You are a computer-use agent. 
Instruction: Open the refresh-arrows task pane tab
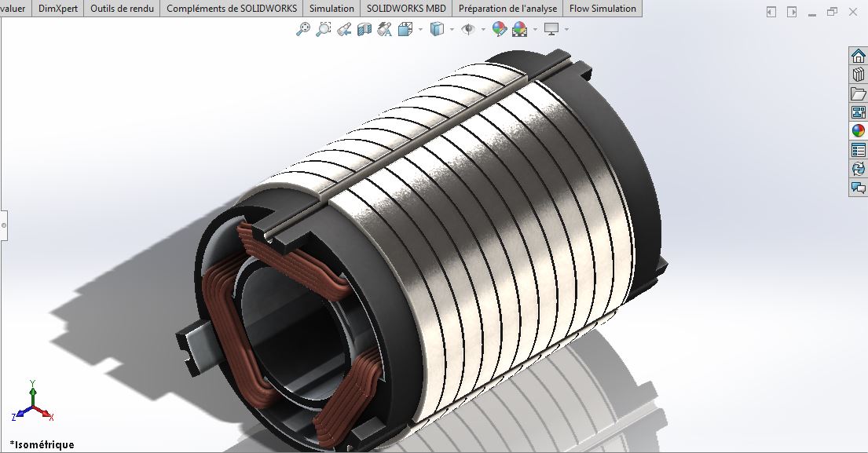[x=858, y=168]
